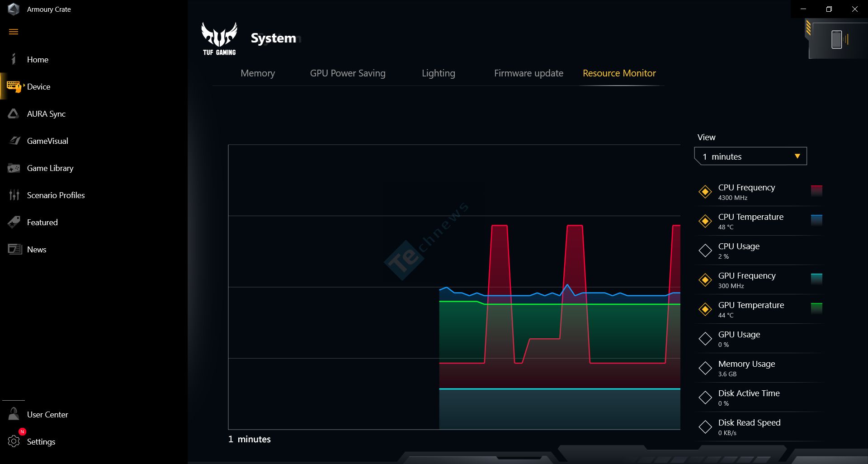Image resolution: width=868 pixels, height=464 pixels.
Task: Enable Memory Usage graph display
Action: pos(705,368)
